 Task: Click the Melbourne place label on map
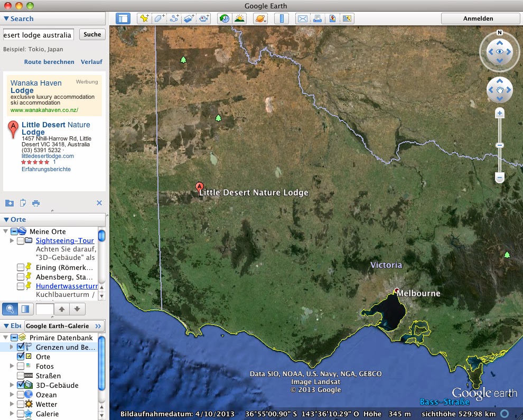[x=418, y=293]
